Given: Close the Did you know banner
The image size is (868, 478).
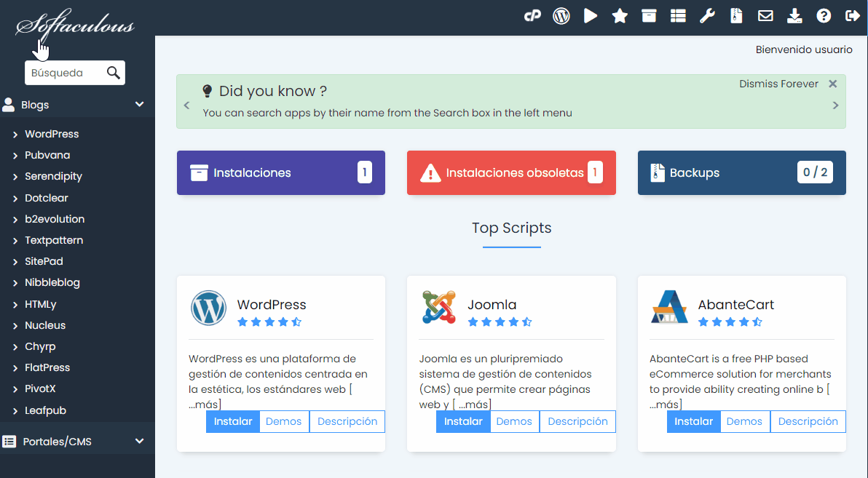Looking at the screenshot, I should click(832, 84).
